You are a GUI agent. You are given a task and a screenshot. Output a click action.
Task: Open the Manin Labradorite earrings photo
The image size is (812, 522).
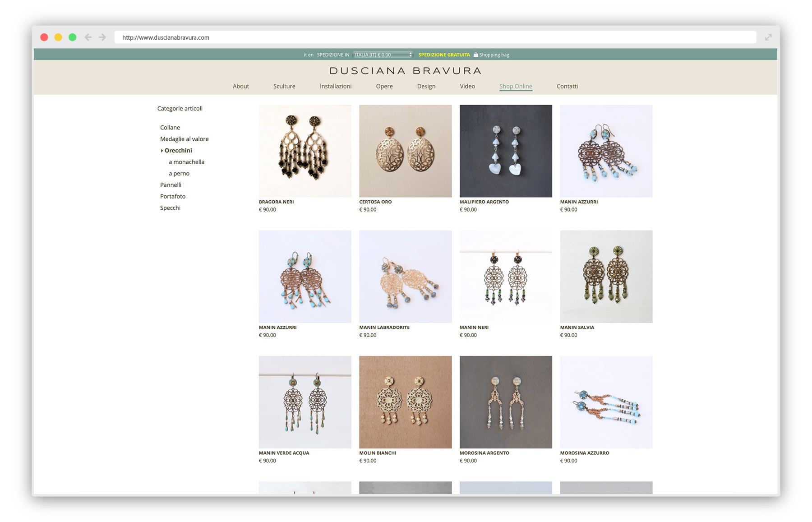pos(406,277)
